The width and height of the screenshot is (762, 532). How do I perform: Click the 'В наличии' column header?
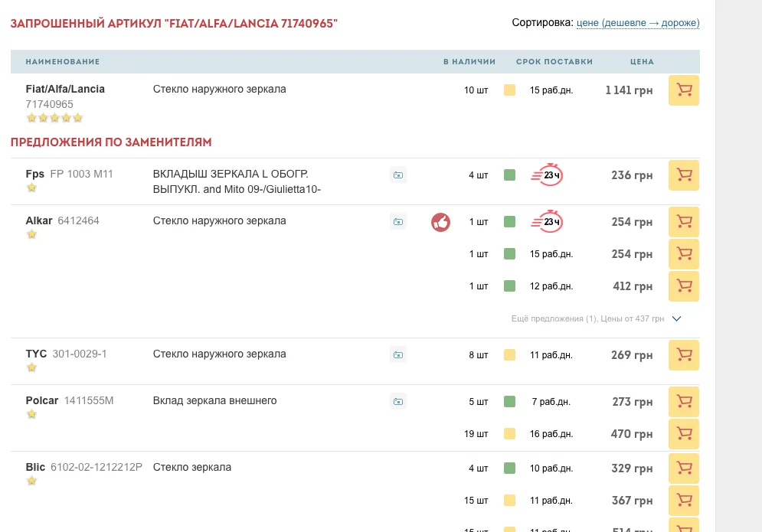[469, 62]
